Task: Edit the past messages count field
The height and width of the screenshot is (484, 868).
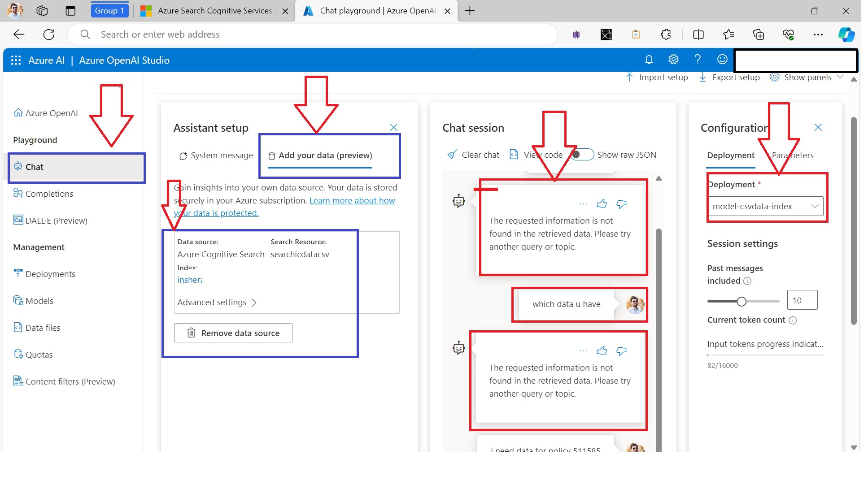Action: (802, 300)
